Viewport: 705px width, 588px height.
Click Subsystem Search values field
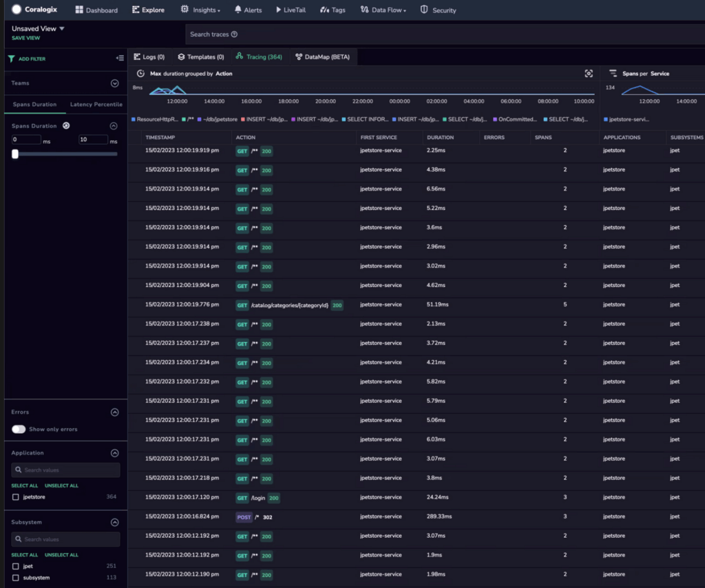tap(65, 539)
